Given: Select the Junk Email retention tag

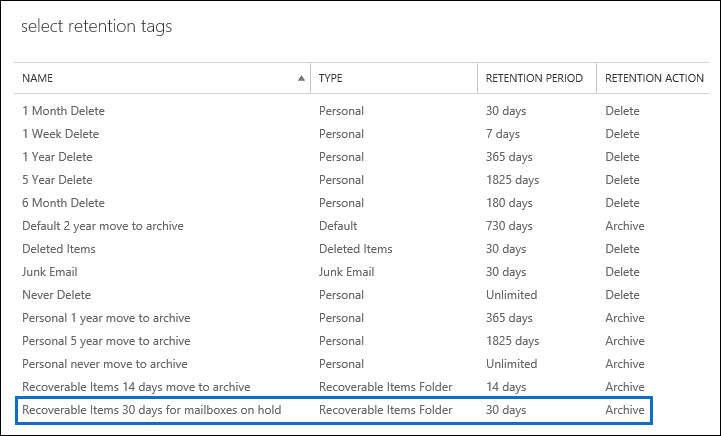Looking at the screenshot, I should (50, 272).
